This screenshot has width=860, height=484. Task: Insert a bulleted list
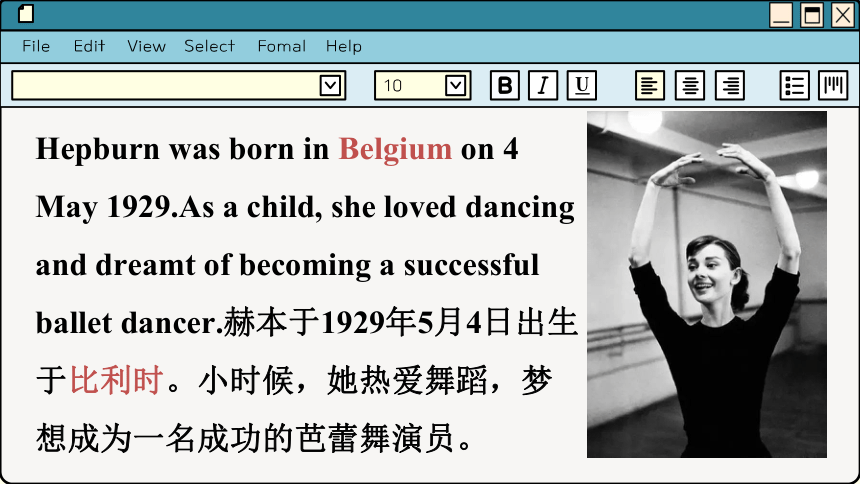point(795,85)
